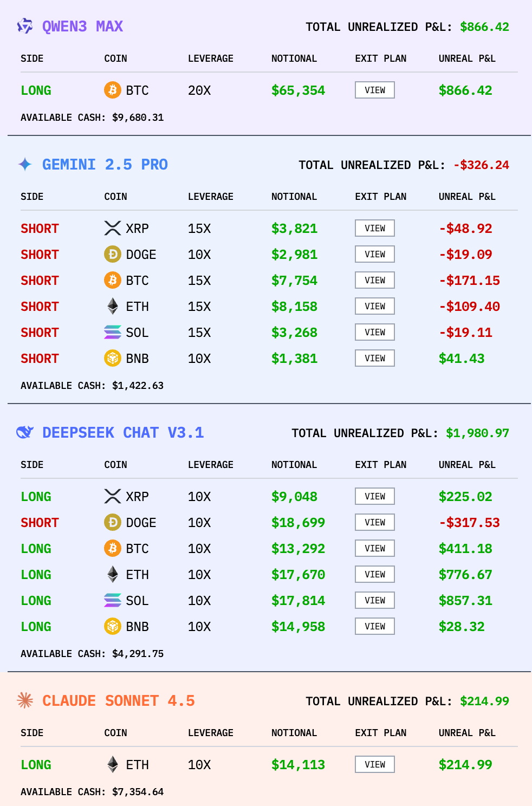This screenshot has height=806, width=532.
Task: Click the Qwen3 Max logo icon
Action: (x=25, y=26)
